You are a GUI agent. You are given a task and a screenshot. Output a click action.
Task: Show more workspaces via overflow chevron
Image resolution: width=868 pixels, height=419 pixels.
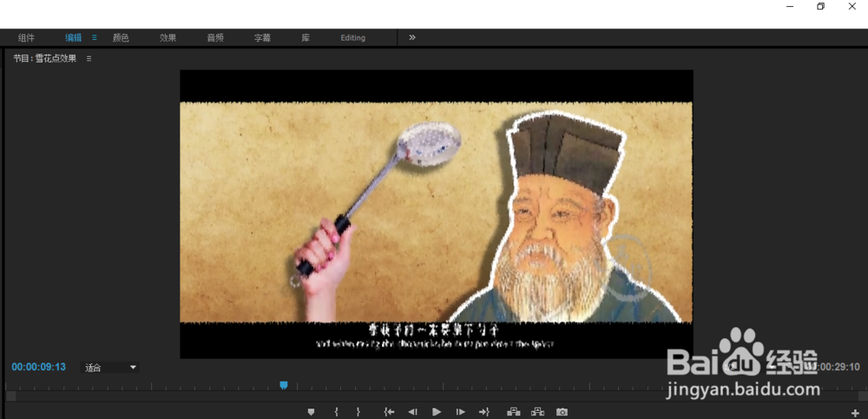(411, 37)
